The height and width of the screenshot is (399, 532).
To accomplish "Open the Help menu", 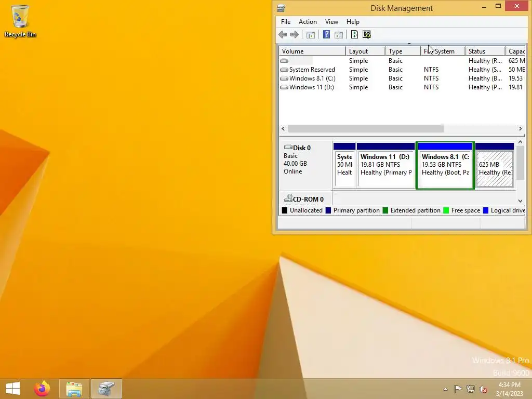I will point(353,22).
